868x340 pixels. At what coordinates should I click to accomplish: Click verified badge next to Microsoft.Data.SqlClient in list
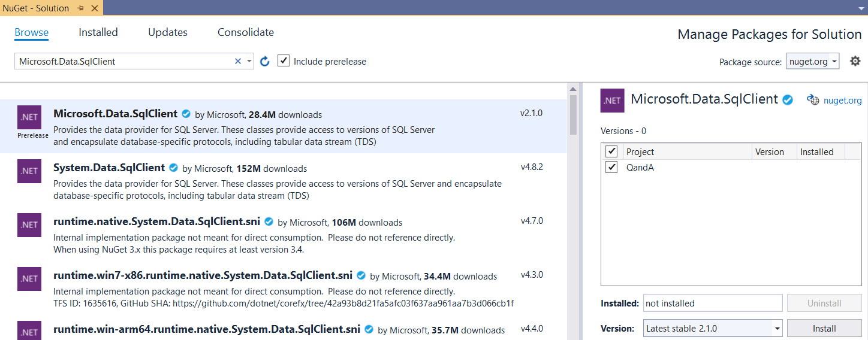pyautogui.click(x=186, y=114)
